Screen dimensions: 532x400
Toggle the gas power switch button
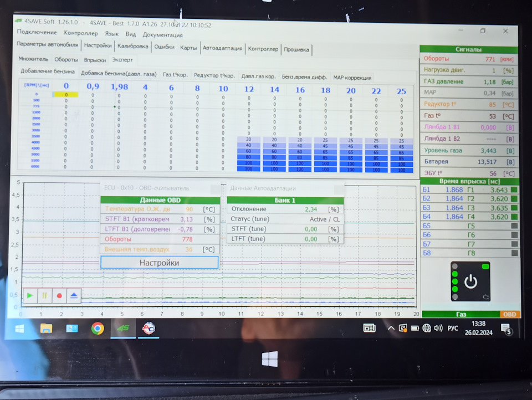pos(470,281)
